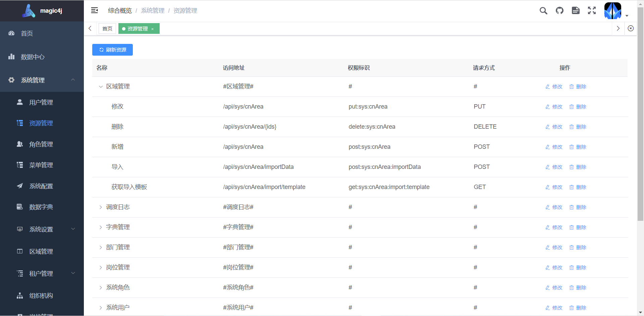Edit the 字典管理 row
The height and width of the screenshot is (316, 644).
tap(554, 227)
